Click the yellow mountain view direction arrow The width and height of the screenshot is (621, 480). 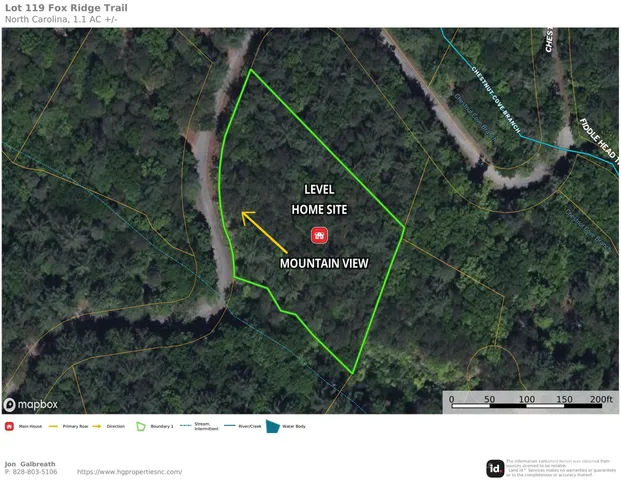[264, 232]
